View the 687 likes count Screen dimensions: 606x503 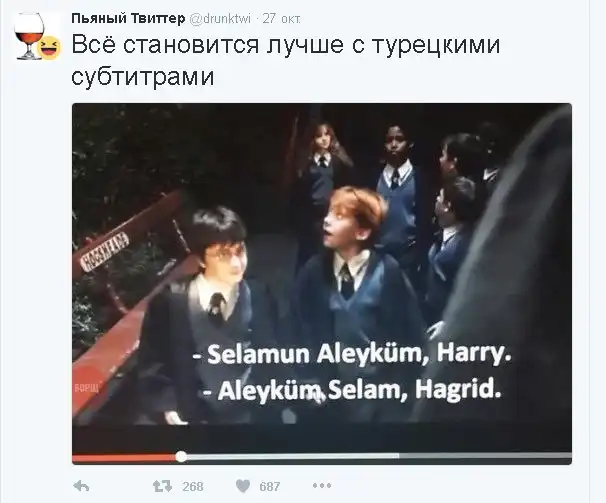pos(269,486)
